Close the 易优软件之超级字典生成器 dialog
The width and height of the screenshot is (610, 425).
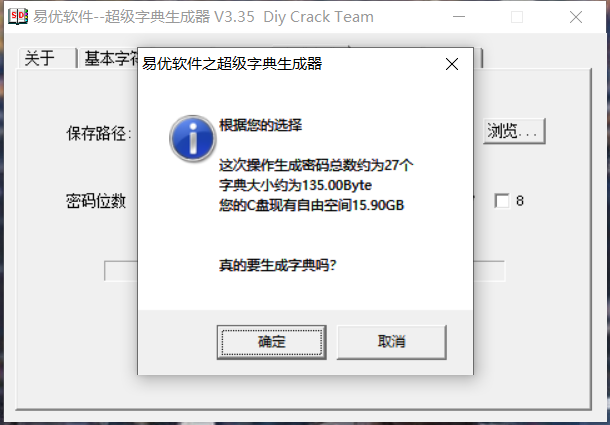click(x=452, y=64)
